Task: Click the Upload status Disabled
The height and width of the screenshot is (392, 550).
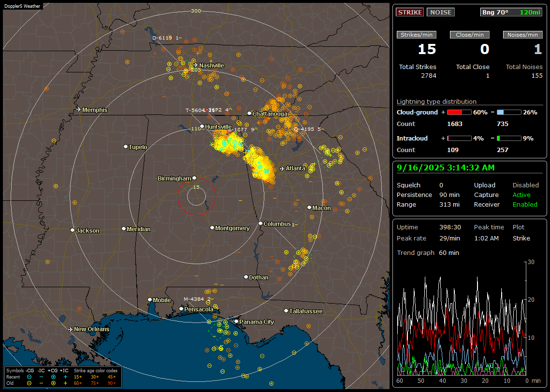Action: tap(525, 185)
